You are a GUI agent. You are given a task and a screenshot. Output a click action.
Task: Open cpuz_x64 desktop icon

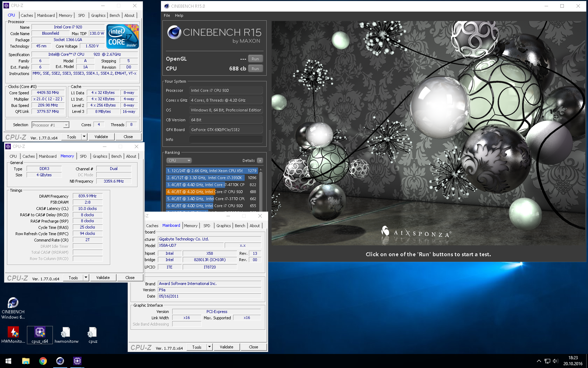tap(40, 335)
